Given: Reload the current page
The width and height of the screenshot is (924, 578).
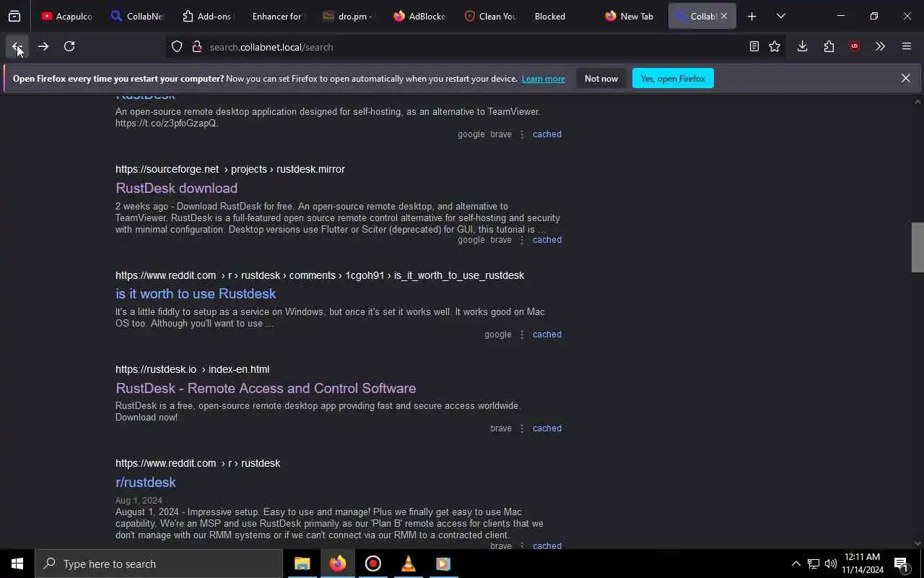Looking at the screenshot, I should (69, 47).
